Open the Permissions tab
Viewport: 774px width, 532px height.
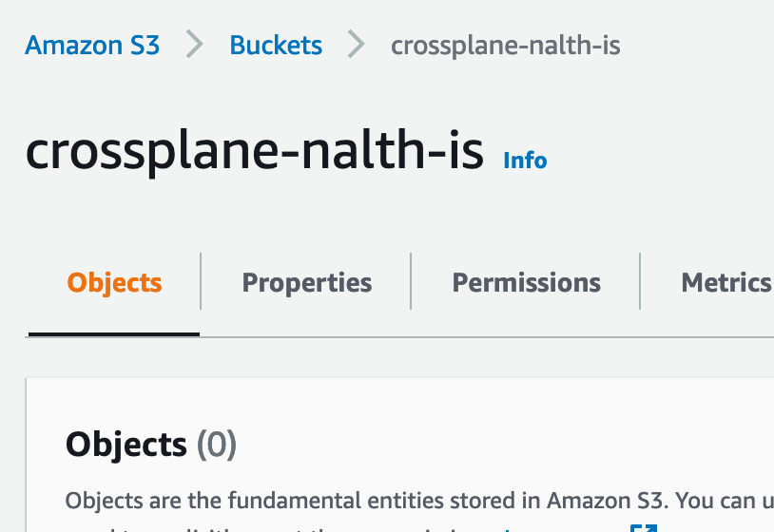click(x=526, y=282)
